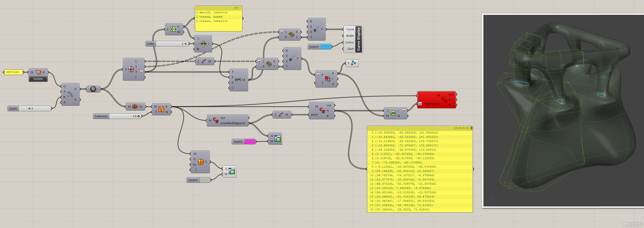
Task: Select the yellow 'section' text panel
Action: pos(13,72)
